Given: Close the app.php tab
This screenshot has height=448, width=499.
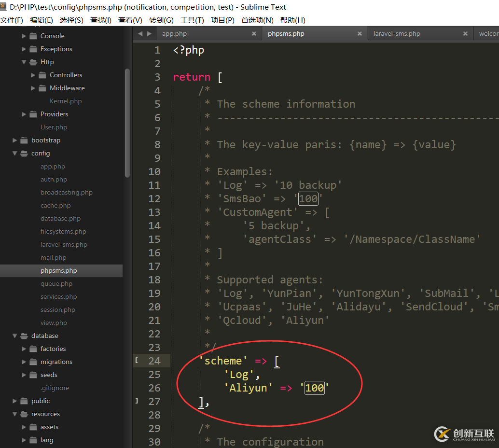Looking at the screenshot, I should click(x=254, y=34).
